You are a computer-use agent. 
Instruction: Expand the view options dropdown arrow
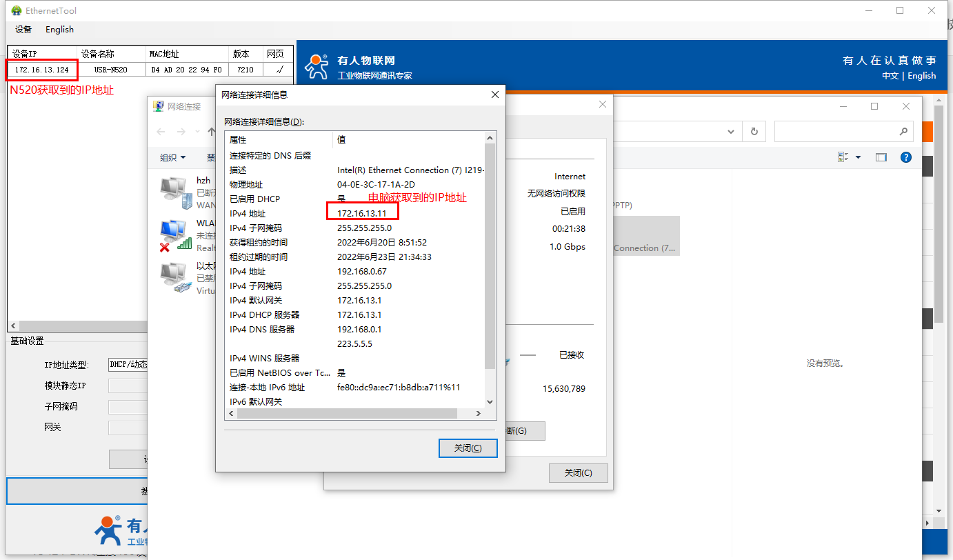[859, 157]
